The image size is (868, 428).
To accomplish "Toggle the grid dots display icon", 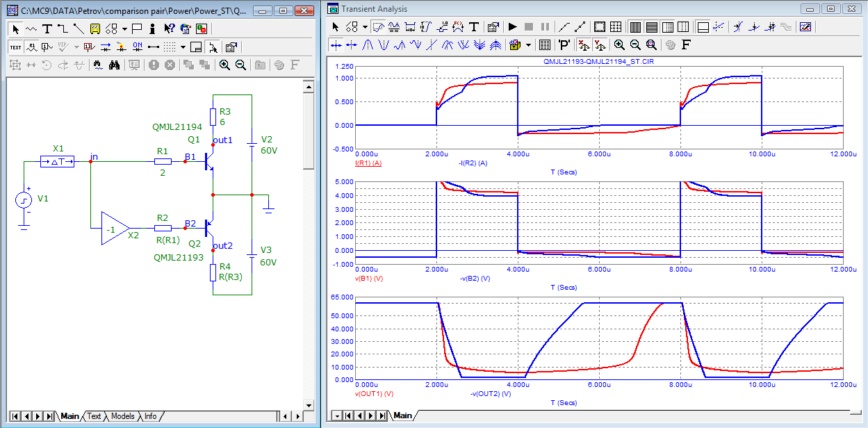I will 170,47.
